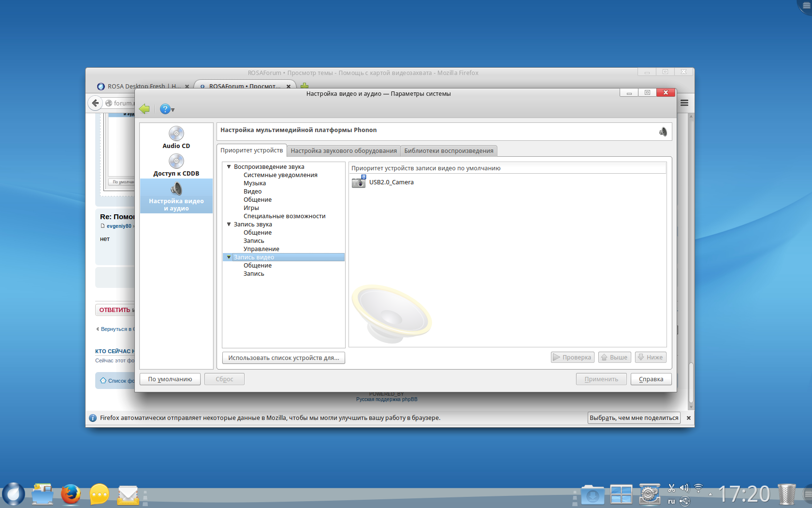Expand hidden system tray icons arrow

(710, 494)
